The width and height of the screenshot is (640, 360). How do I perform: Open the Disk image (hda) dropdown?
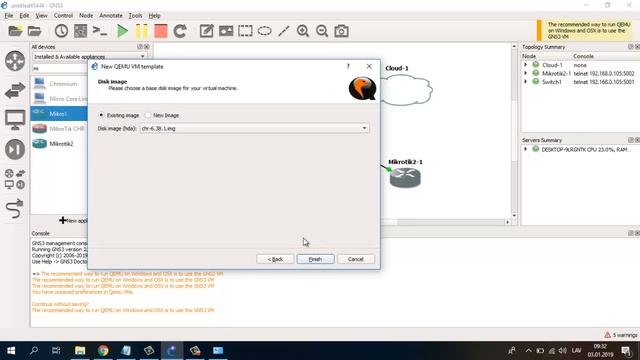pos(254,128)
